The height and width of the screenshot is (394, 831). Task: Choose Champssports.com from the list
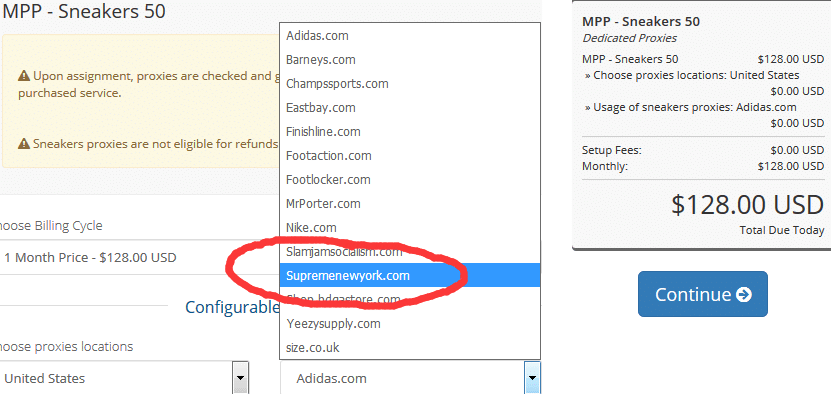click(410, 84)
